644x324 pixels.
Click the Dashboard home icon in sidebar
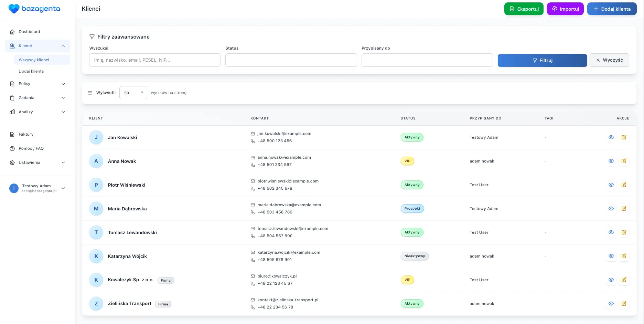[12, 32]
